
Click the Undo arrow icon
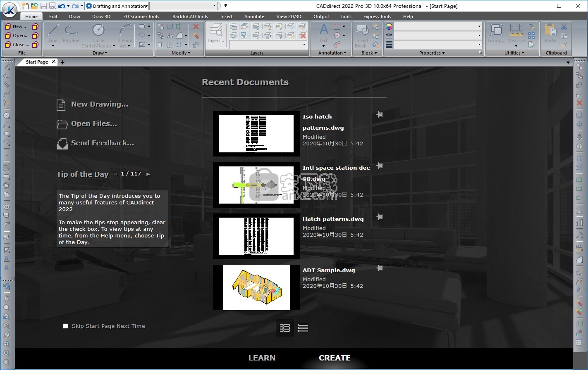(62, 6)
